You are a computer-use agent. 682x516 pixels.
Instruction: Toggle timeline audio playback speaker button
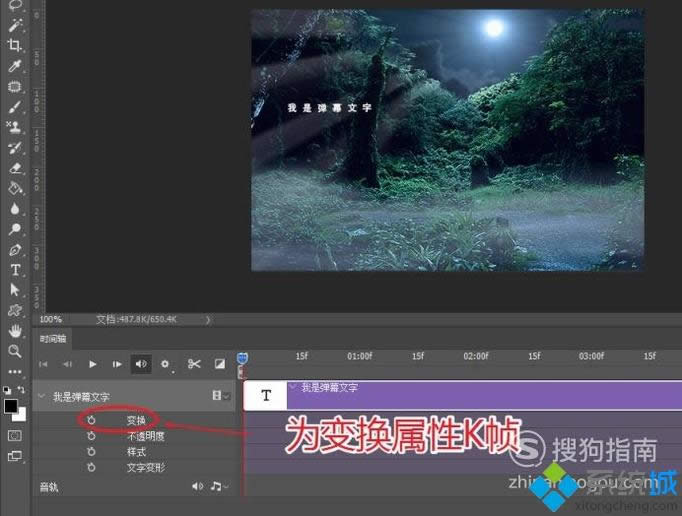tap(141, 364)
